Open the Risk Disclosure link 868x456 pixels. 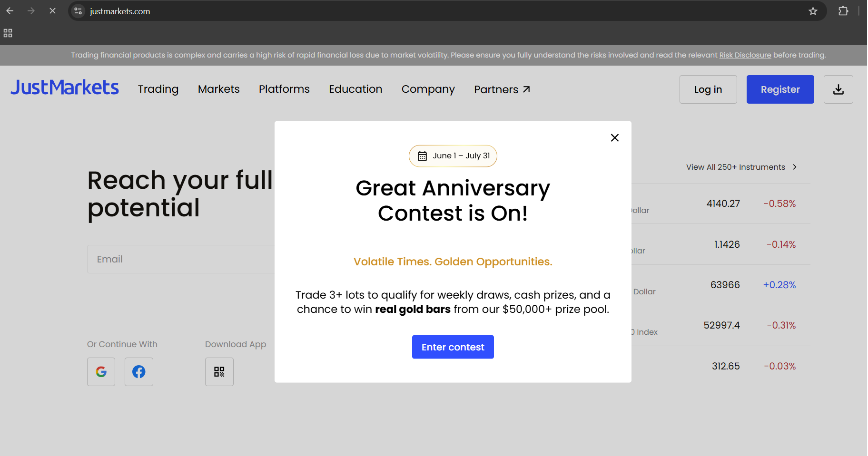pos(745,55)
